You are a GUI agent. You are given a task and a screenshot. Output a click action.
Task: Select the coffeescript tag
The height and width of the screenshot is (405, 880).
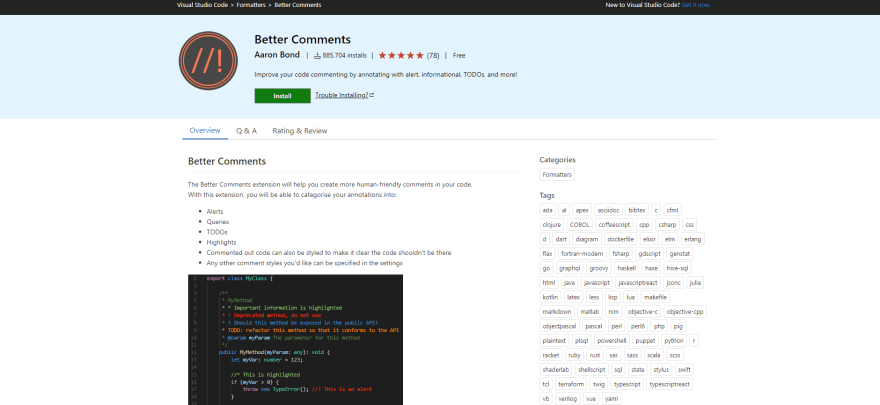(x=615, y=224)
